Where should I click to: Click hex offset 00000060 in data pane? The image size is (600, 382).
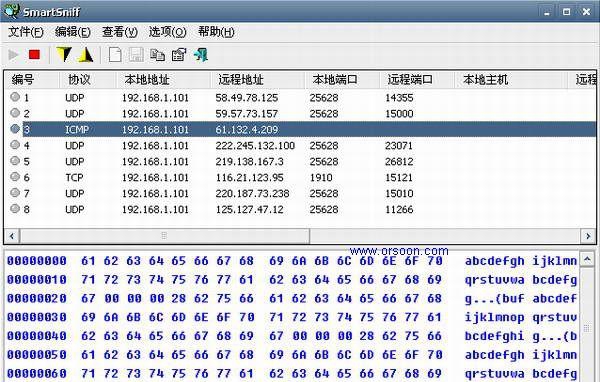pos(37,374)
